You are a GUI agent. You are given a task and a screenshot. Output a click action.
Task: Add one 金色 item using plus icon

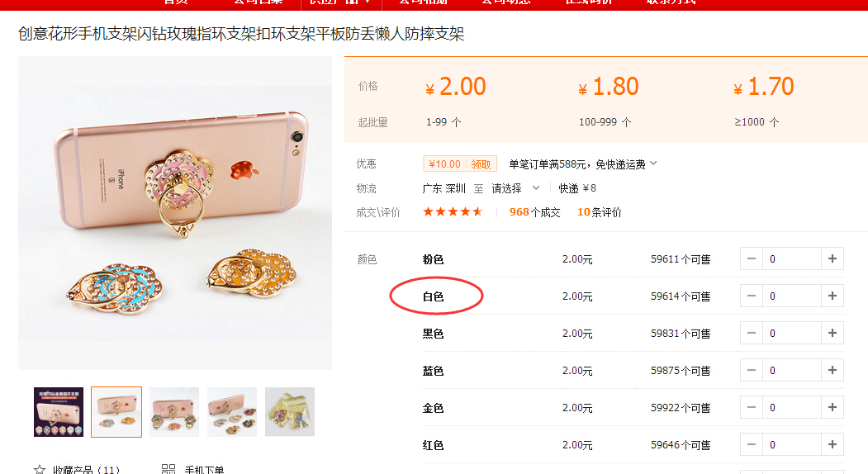coord(832,407)
